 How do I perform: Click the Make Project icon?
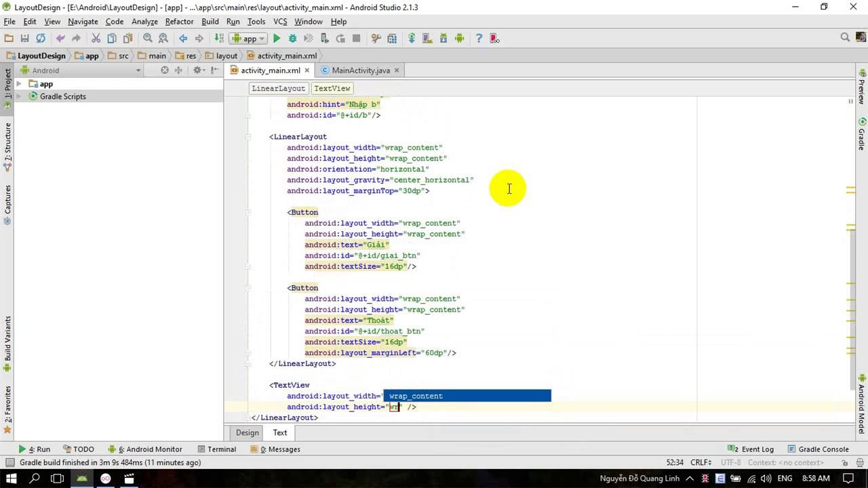219,39
